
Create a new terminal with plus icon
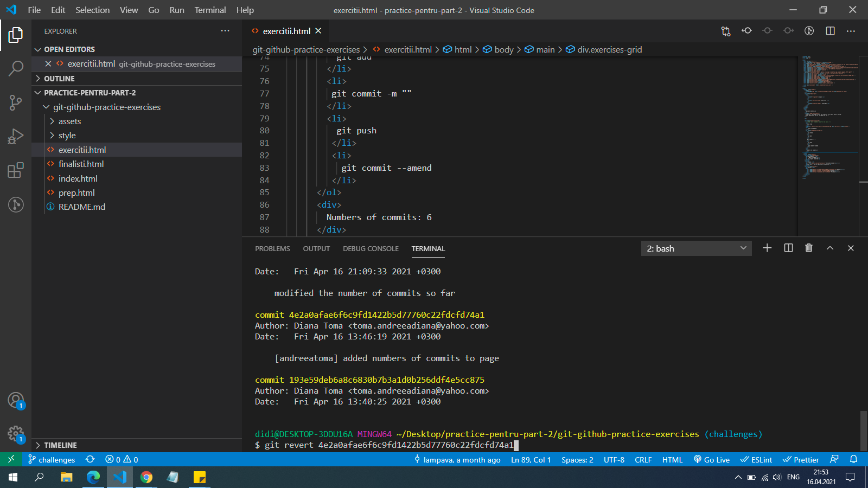point(767,248)
